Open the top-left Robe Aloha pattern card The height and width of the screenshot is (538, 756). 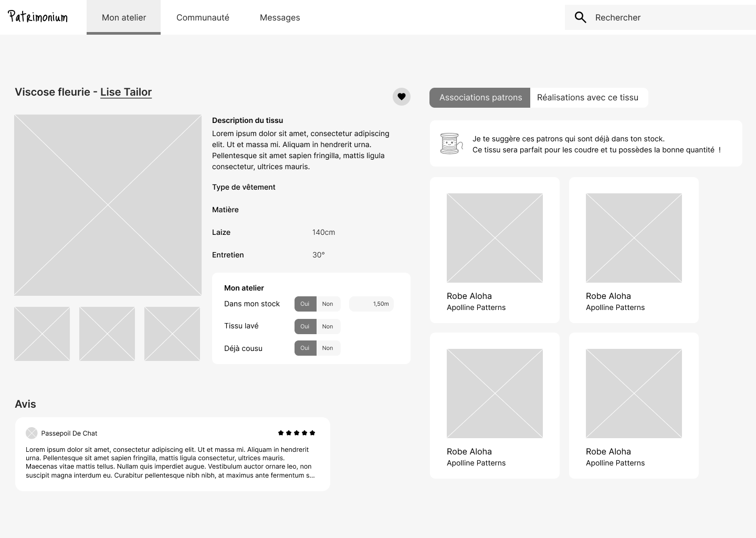495,250
